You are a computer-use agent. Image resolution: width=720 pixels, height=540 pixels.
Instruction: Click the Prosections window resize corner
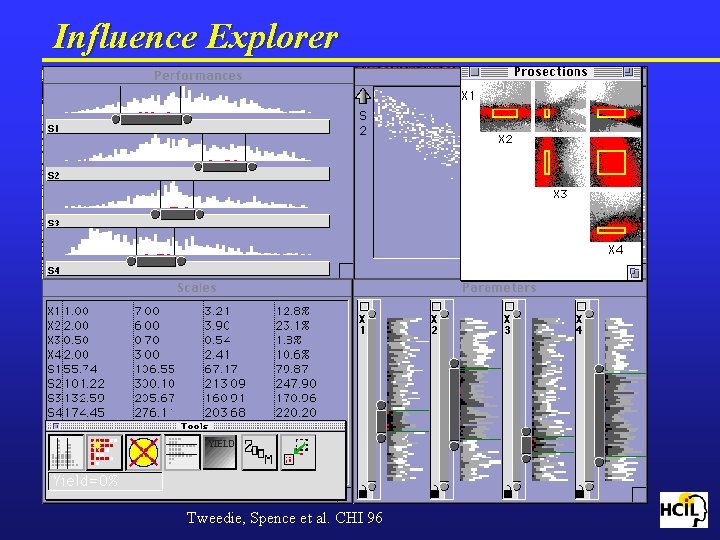(x=634, y=273)
